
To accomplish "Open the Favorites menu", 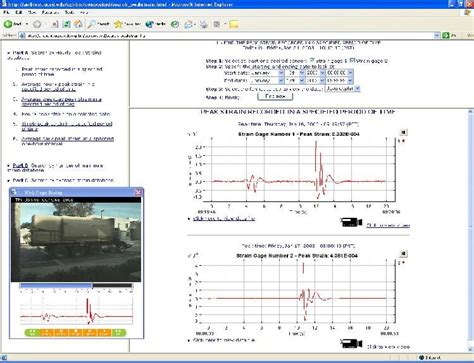I will (50, 12).
